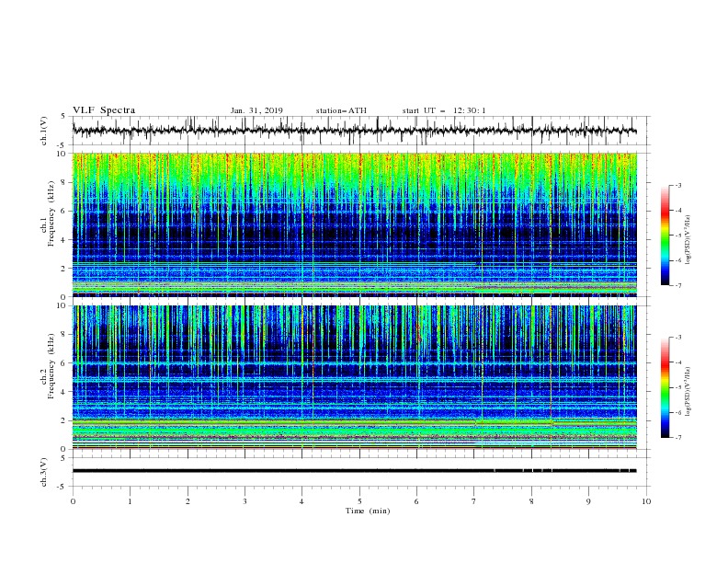Screen dimensions: 728x563
Task: Click tick label "1" on the time axis
Action: (x=130, y=501)
